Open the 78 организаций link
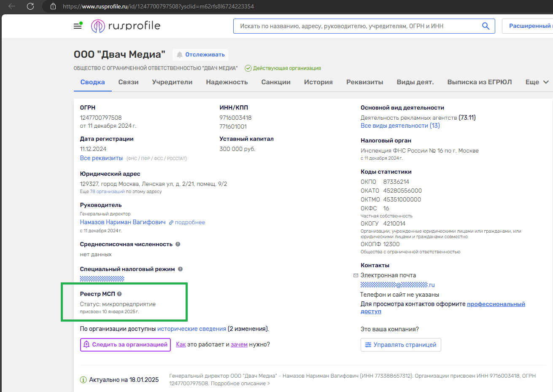 coord(107,191)
